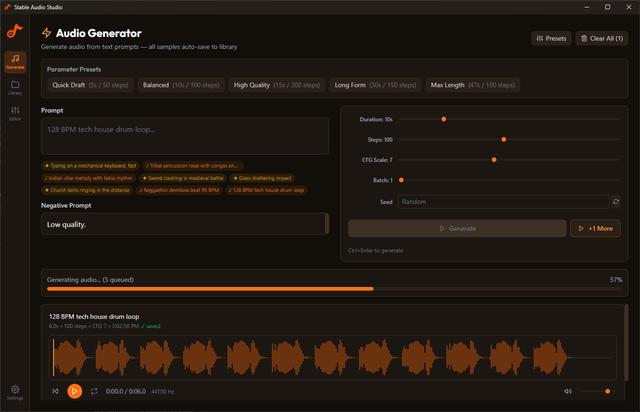This screenshot has width=640, height=412.
Task: Click the Steps slider handle
Action: pyautogui.click(x=504, y=140)
